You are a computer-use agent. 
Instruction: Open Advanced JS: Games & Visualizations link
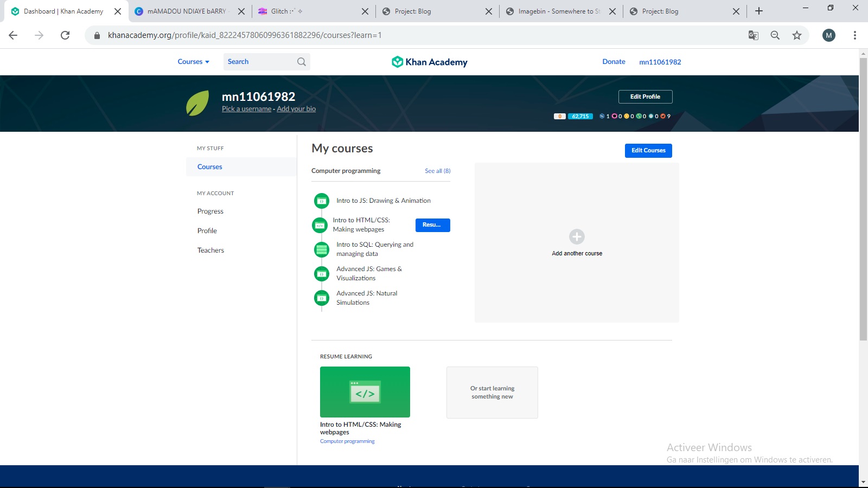point(369,274)
